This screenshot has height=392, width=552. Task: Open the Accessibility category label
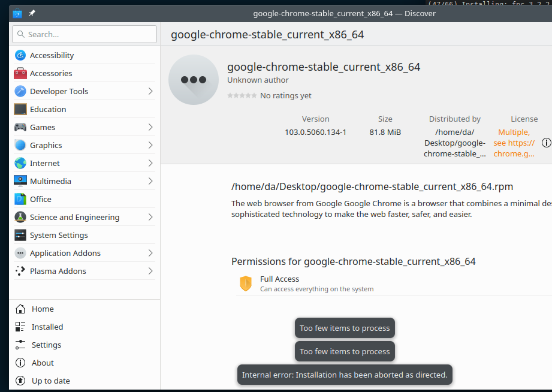click(x=52, y=55)
